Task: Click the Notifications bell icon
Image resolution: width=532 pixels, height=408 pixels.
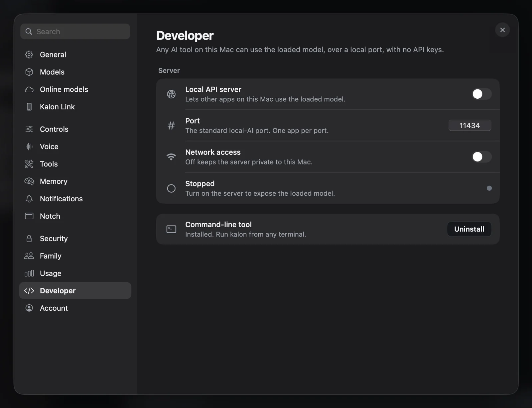Action: tap(29, 199)
